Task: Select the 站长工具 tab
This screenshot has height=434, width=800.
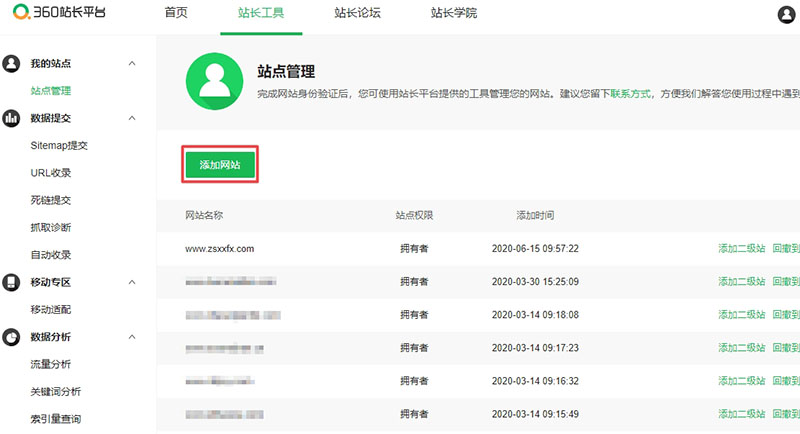Action: pos(261,13)
